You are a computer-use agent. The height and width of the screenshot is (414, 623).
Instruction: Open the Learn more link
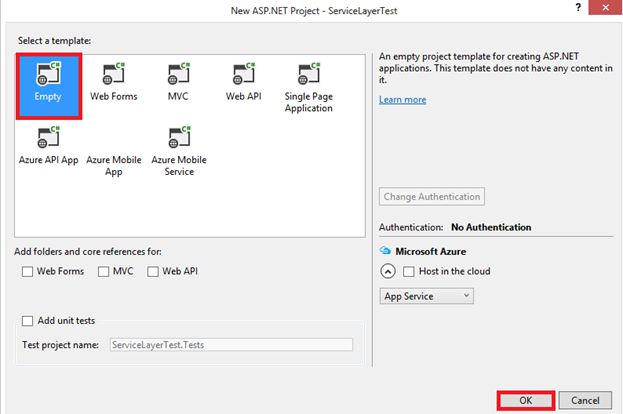402,99
